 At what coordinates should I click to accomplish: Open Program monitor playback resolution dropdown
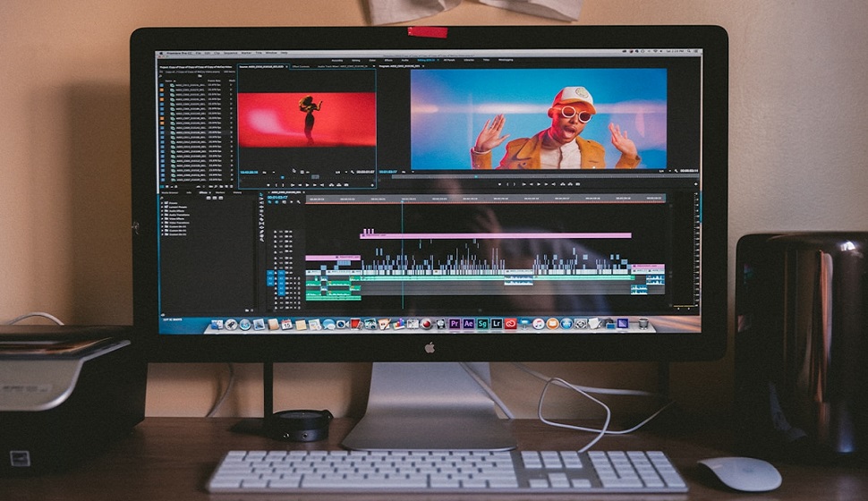pyautogui.click(x=665, y=171)
